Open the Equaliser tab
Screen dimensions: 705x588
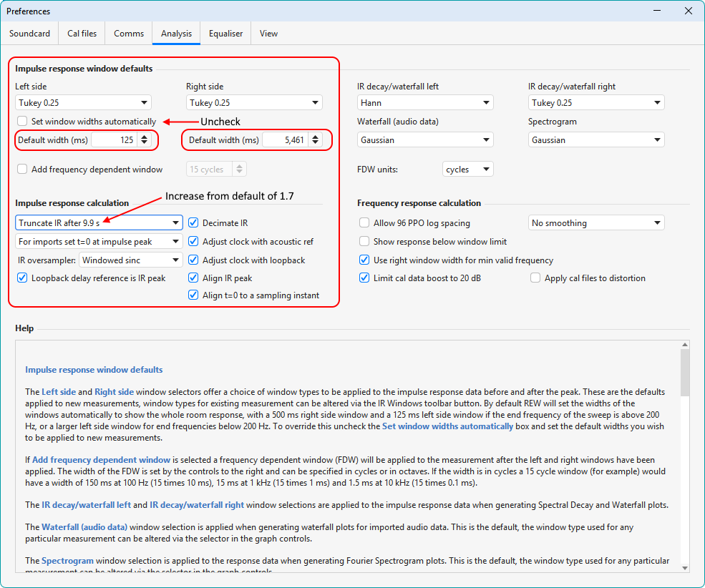point(225,33)
